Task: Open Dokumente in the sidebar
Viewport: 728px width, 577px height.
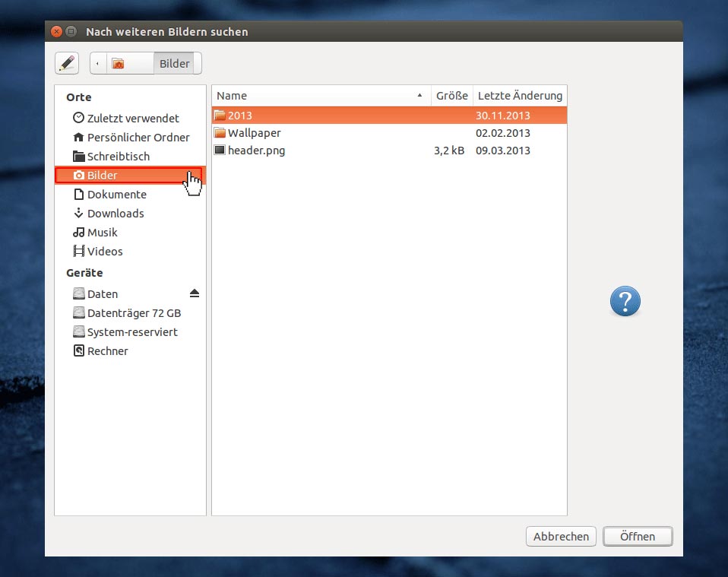Action: tap(130, 194)
